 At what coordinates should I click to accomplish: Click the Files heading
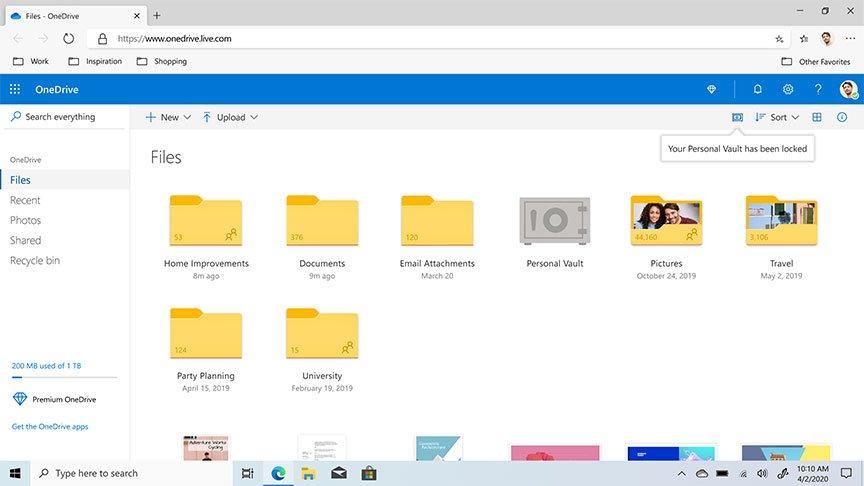click(x=166, y=158)
